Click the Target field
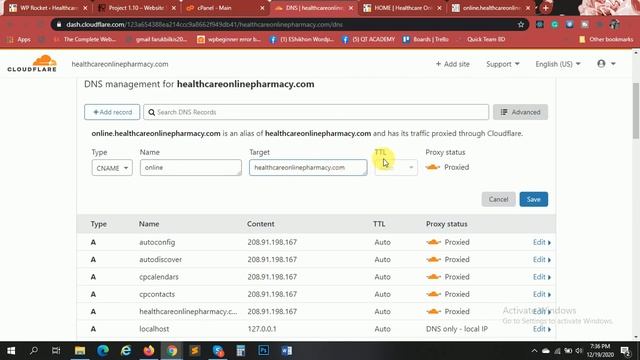 308,168
